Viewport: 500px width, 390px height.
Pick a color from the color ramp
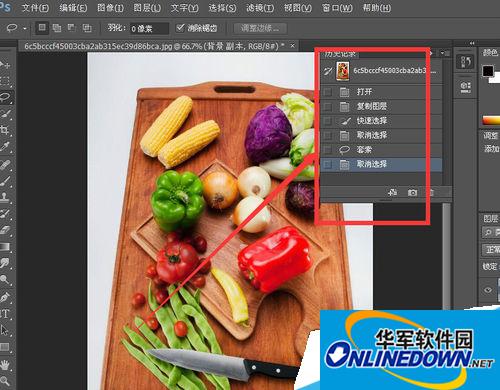[x=491, y=120]
